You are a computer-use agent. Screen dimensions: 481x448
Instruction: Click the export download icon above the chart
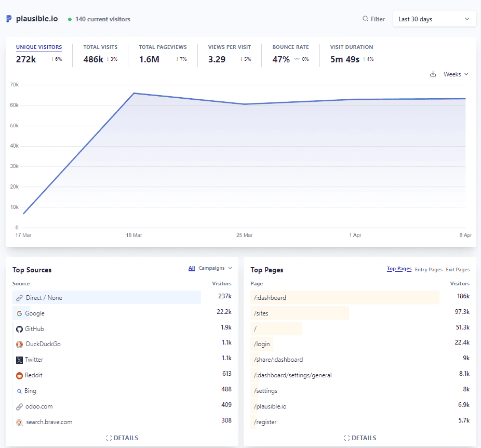(433, 74)
